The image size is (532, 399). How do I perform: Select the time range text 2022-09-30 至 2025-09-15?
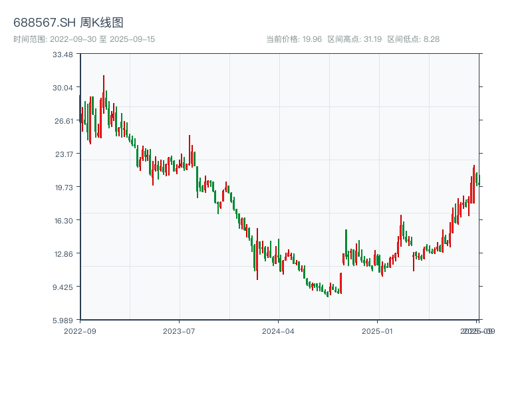[102, 39]
